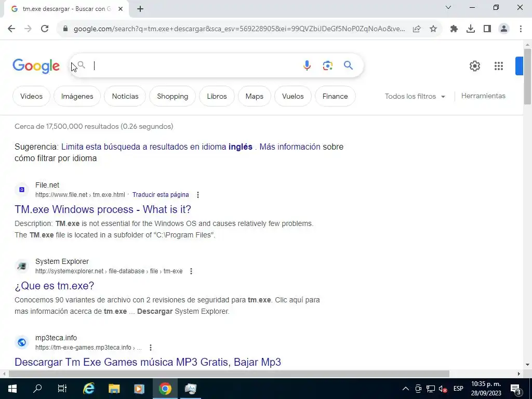Screen dimensions: 532x399
Task: Start voice search with microphone
Action: (307, 65)
